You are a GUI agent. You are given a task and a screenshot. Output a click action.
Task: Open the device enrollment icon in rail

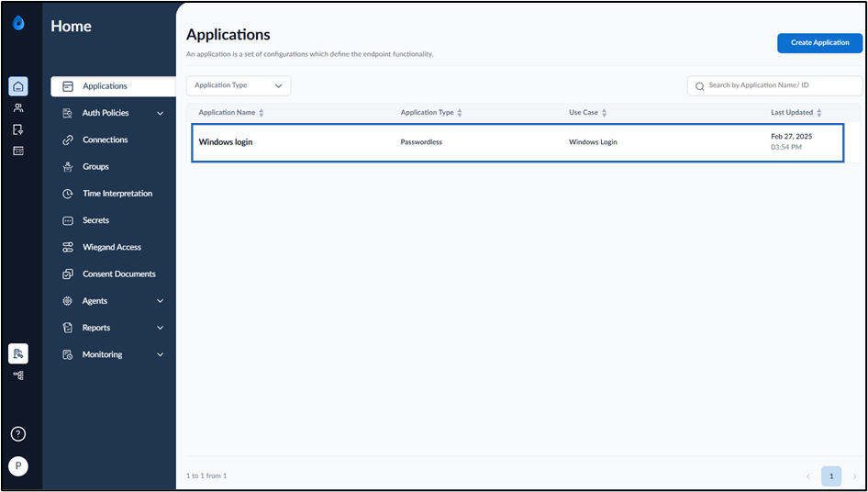[18, 129]
